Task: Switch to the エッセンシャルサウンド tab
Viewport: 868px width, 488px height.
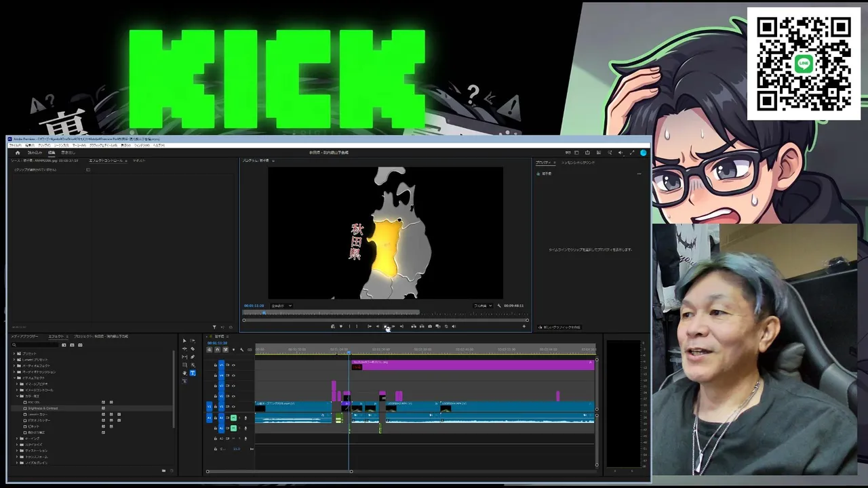Action: click(578, 163)
